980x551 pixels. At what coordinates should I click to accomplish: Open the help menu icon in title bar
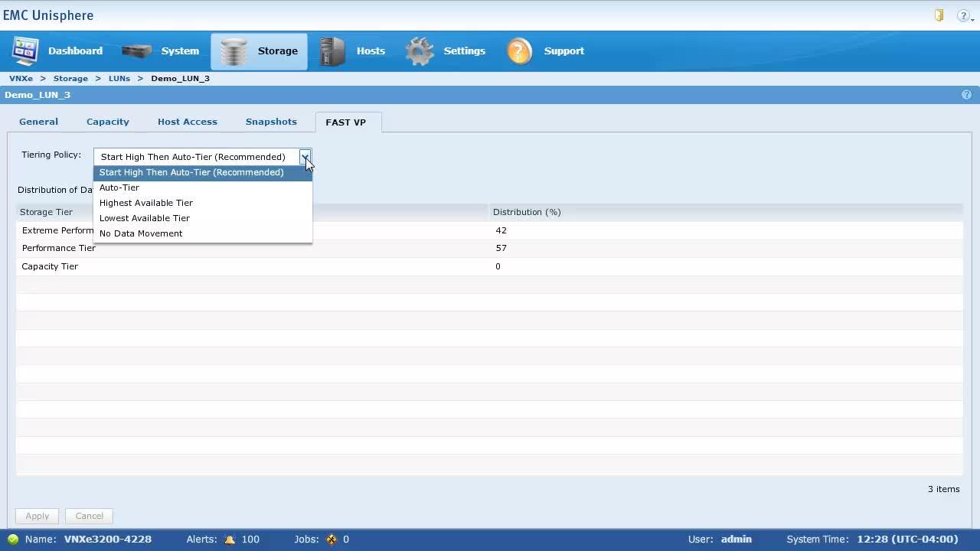point(964,15)
